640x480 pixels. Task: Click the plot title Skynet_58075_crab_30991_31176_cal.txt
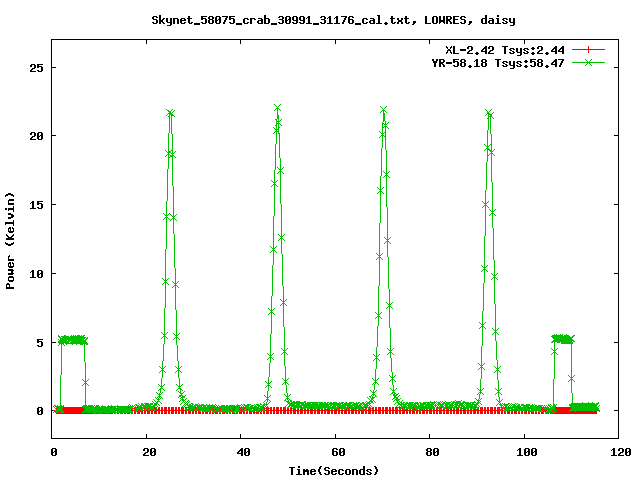[333, 20]
